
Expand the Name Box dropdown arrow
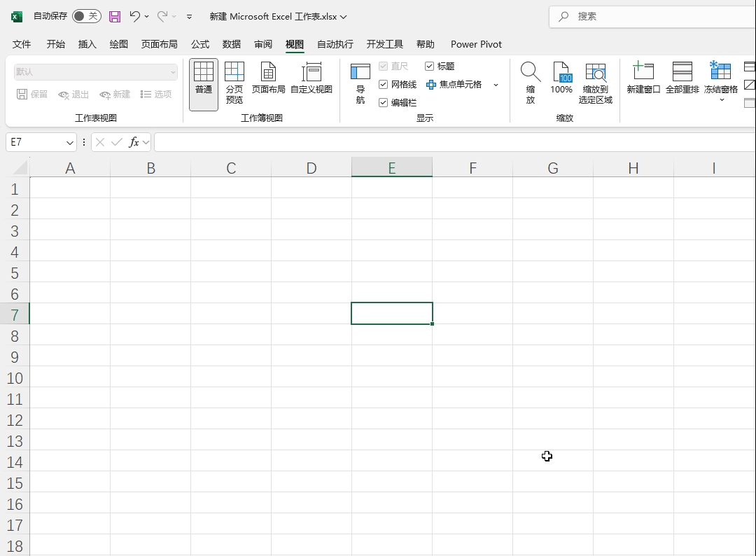70,142
